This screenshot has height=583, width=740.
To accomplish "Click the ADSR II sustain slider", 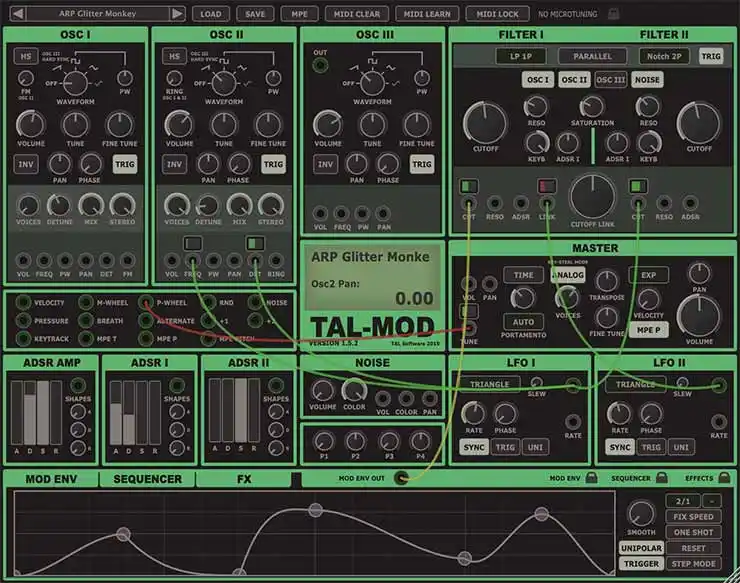I will 241,410.
